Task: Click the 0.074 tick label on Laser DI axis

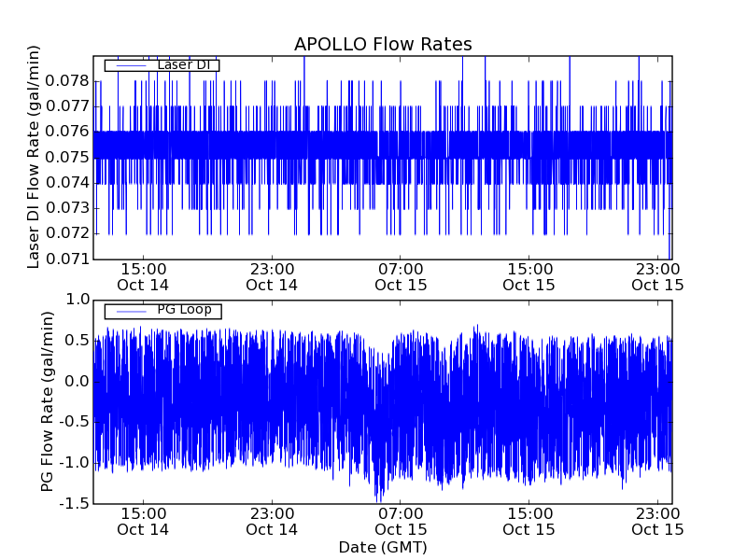Action: coord(67,182)
